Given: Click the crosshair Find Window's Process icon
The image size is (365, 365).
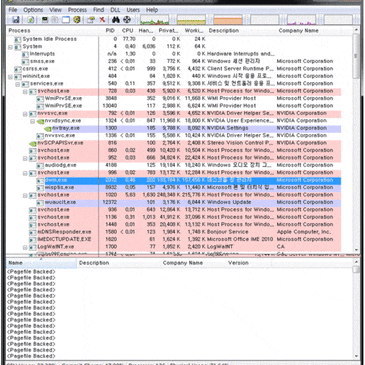Looking at the screenshot, I should point(127,20).
